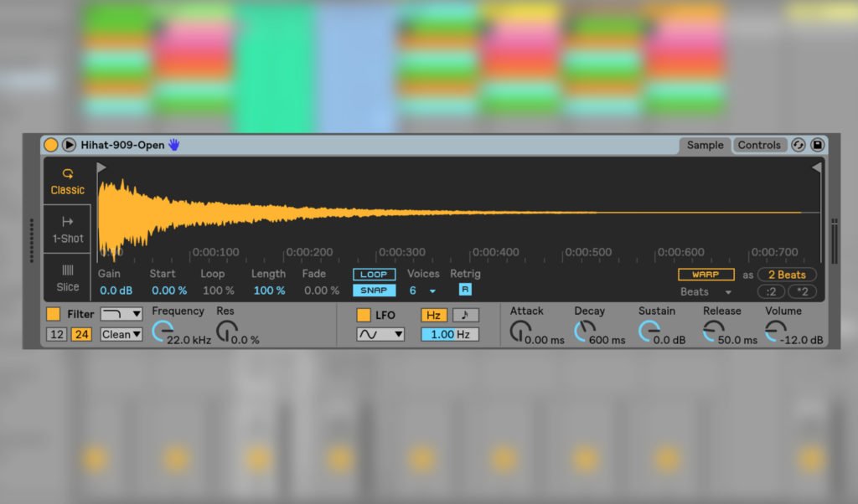Switch Simpler to 1-Shot playback mode

(67, 230)
